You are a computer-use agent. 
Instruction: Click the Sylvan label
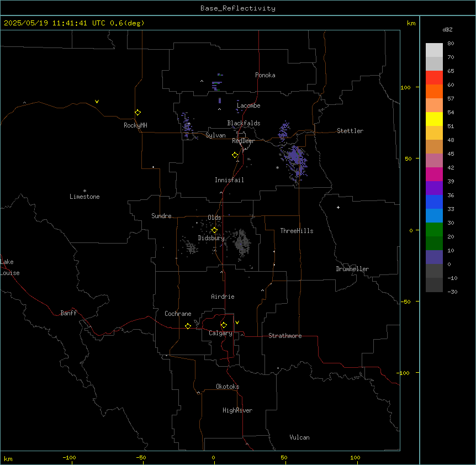(x=215, y=135)
